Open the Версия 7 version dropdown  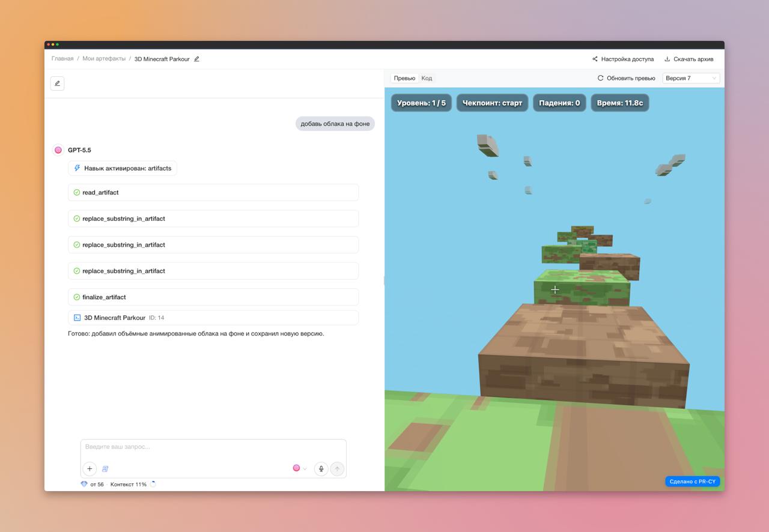point(691,78)
